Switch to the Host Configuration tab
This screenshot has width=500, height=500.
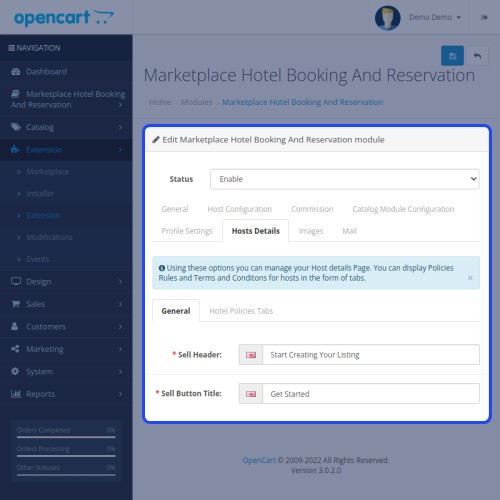click(x=240, y=209)
